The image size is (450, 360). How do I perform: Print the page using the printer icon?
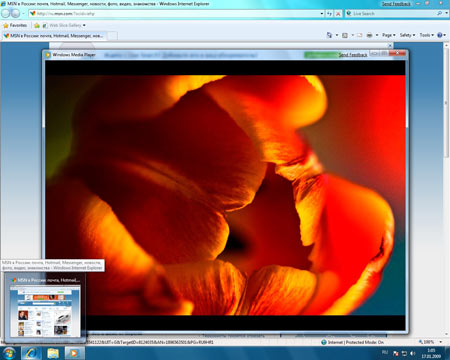click(x=369, y=35)
